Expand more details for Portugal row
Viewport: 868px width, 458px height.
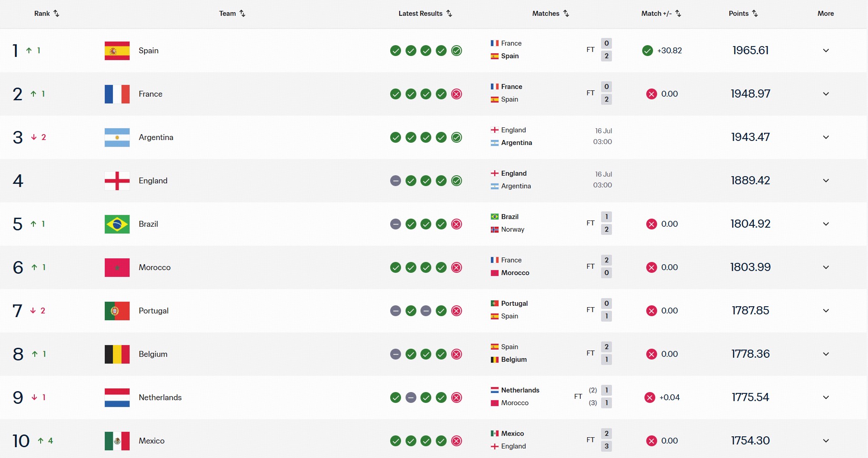tap(826, 311)
